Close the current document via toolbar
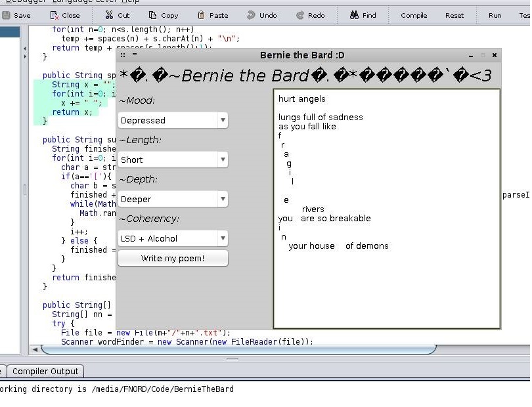The width and height of the screenshot is (532, 407). pyautogui.click(x=65, y=15)
